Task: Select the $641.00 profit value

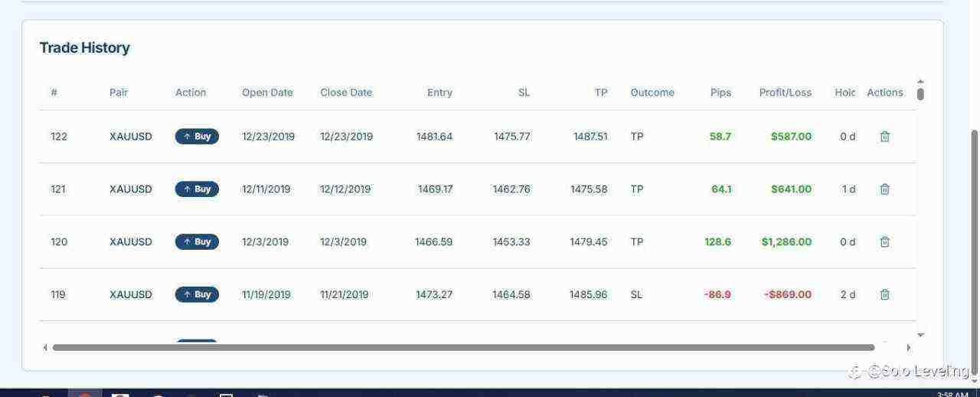Action: 791,189
